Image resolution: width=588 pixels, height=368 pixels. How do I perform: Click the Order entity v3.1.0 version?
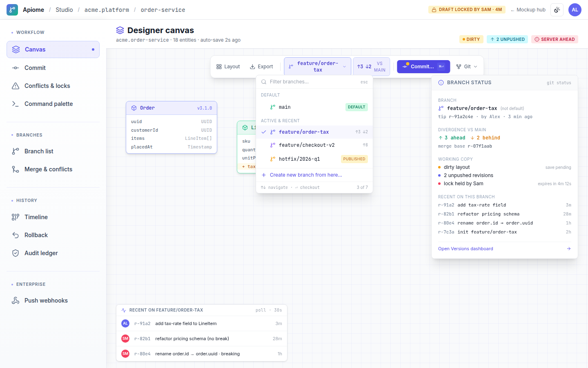point(205,108)
